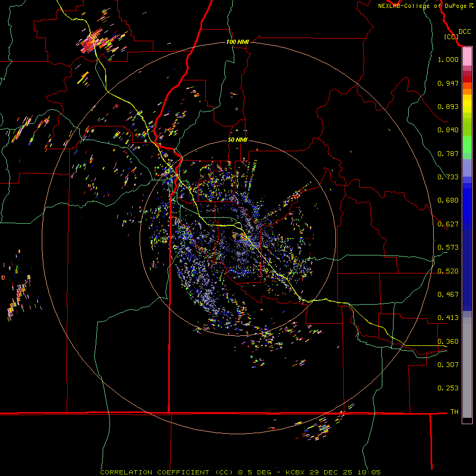Click the DCC label above the color scale
This screenshot has height=476, width=476.
click(x=464, y=32)
